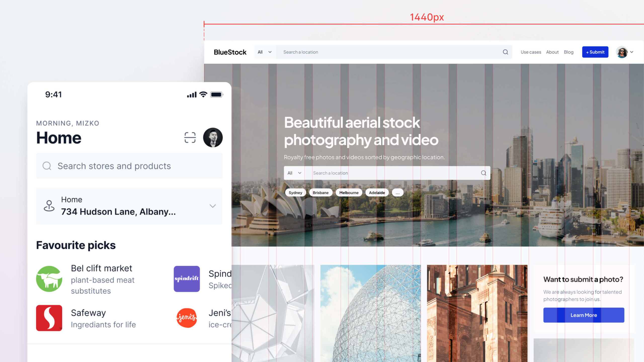Image resolution: width=644 pixels, height=362 pixels.
Task: Select the Melbourne location chip
Action: (349, 193)
